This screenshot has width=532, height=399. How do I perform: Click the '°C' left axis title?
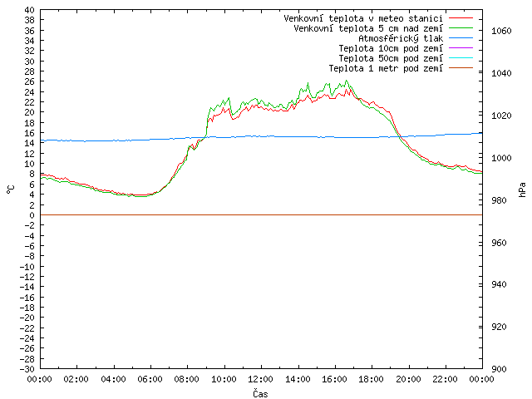tap(11, 190)
